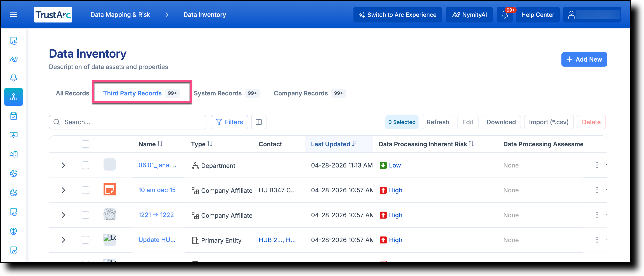The height and width of the screenshot is (276, 644).
Task: Focus the Search input field
Action: click(128, 122)
